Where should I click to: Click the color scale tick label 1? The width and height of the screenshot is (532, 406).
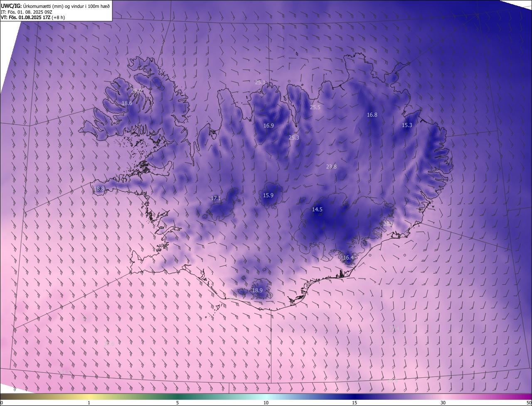tap(89, 403)
